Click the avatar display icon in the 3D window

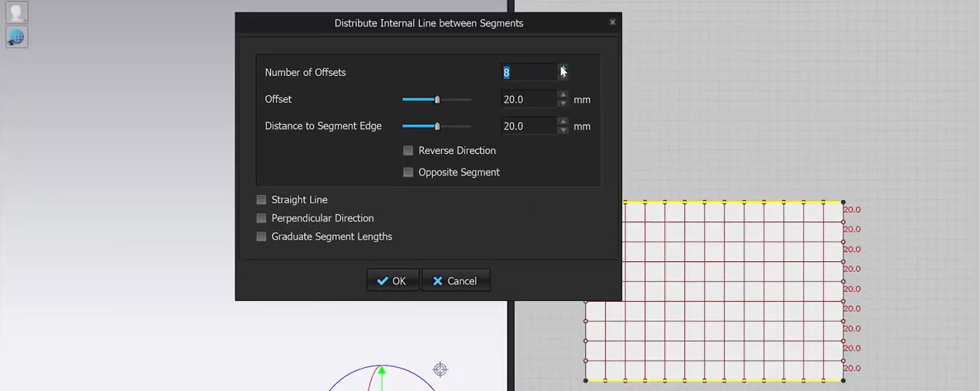point(17,12)
